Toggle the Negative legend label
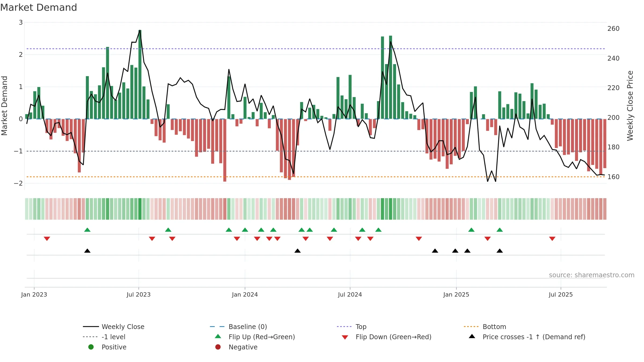 tap(243, 347)
